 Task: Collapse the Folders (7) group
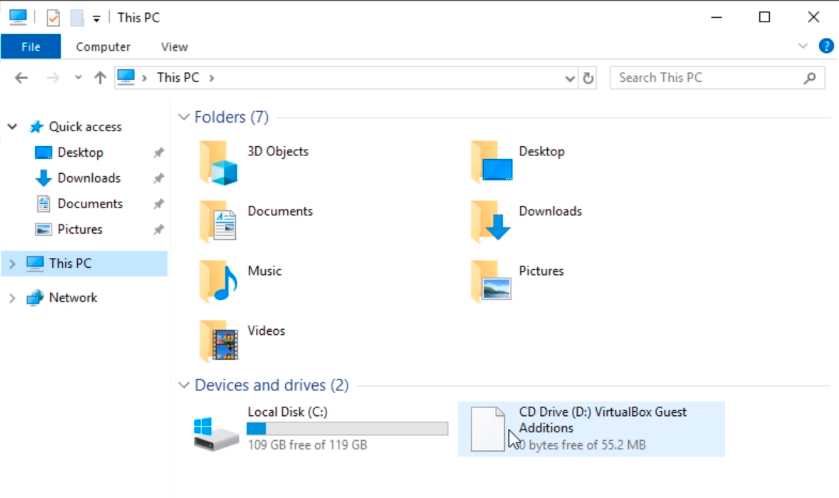click(183, 118)
